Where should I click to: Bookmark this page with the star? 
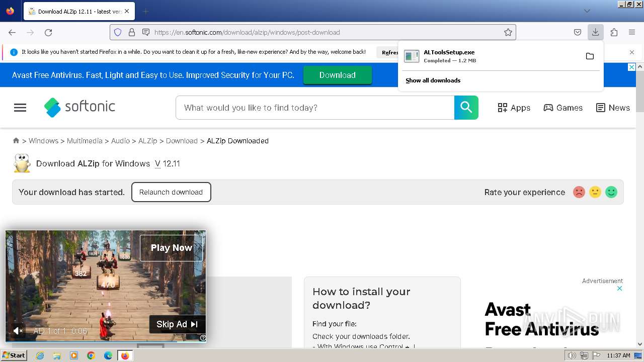coord(508,32)
